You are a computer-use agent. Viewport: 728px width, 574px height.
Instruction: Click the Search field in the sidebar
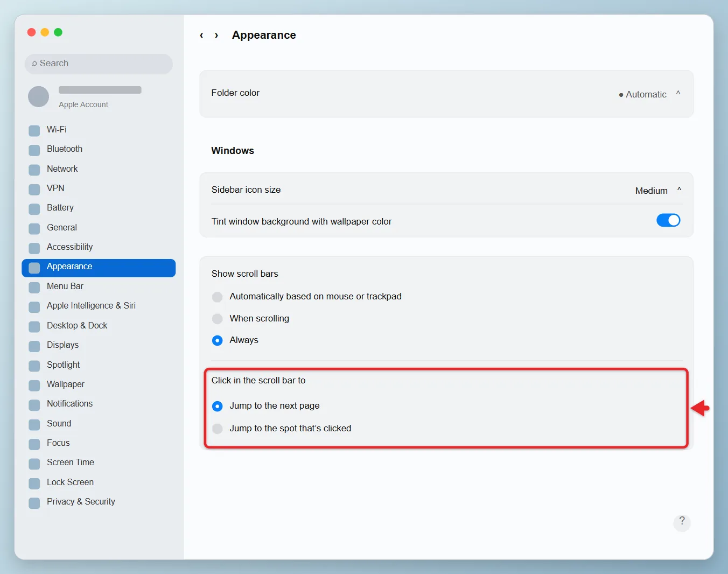[99, 64]
